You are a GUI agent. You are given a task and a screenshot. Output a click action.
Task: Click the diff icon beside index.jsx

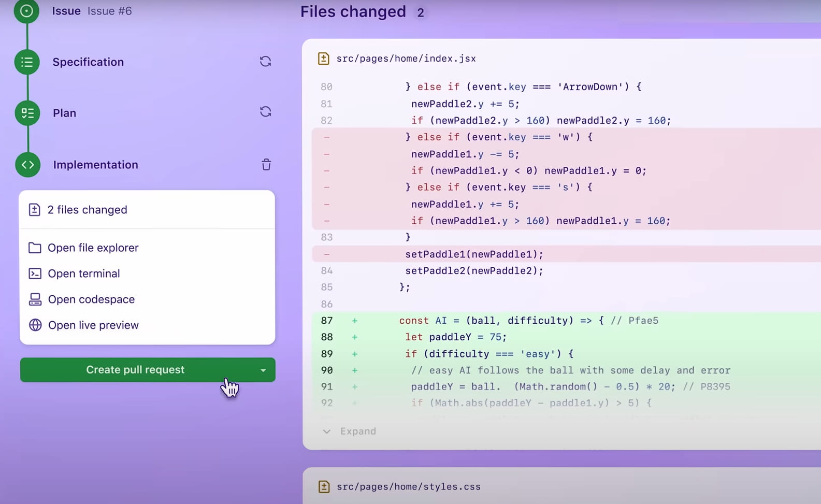click(x=324, y=59)
